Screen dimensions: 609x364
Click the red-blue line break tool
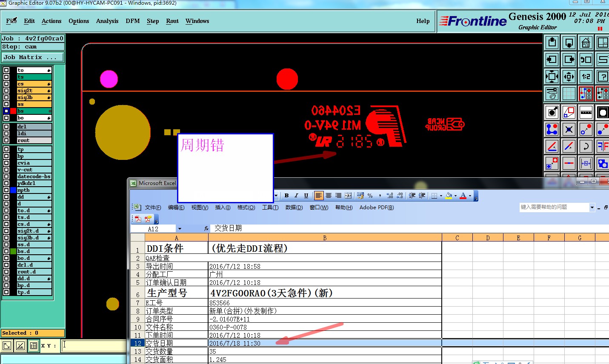(x=569, y=163)
